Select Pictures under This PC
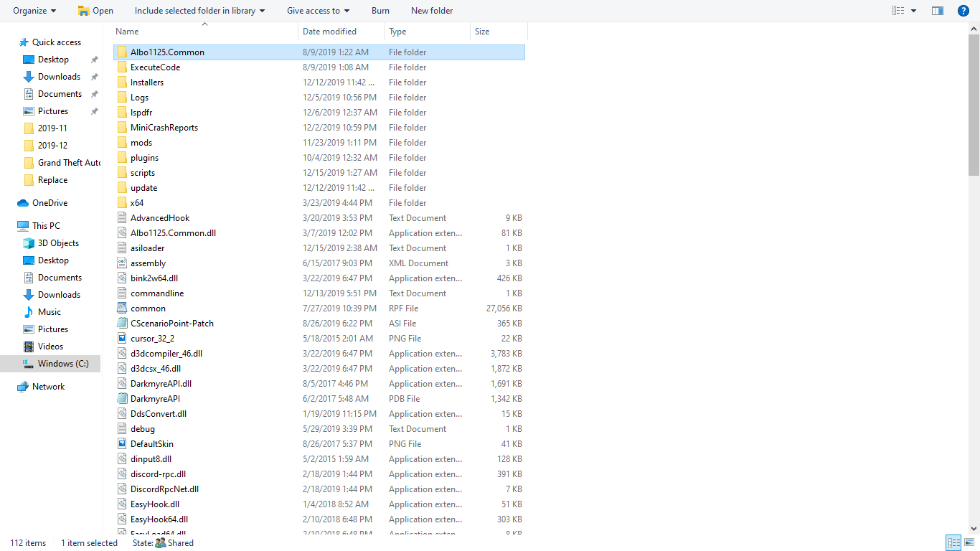The height and width of the screenshot is (551, 980). pyautogui.click(x=53, y=329)
